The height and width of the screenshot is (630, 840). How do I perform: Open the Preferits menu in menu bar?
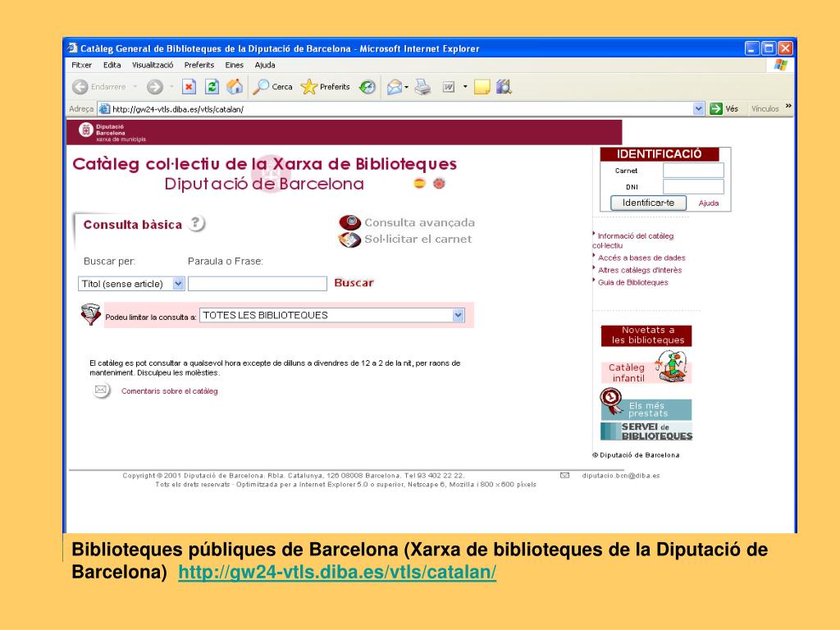pyautogui.click(x=199, y=65)
